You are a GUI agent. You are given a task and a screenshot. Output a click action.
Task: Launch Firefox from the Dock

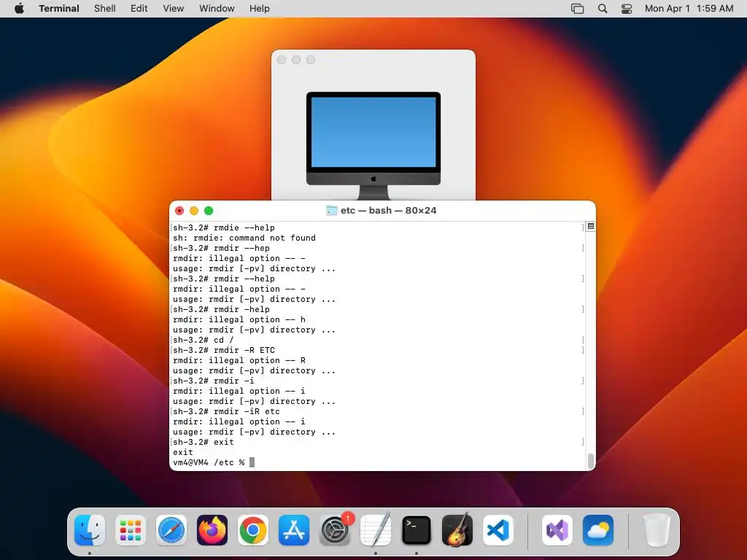[212, 530]
